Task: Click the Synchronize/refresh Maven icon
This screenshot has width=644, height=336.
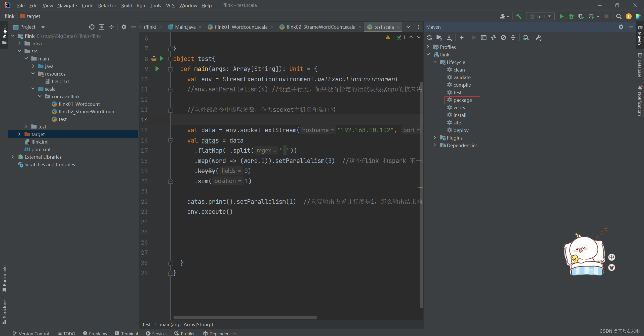Action: pos(430,38)
